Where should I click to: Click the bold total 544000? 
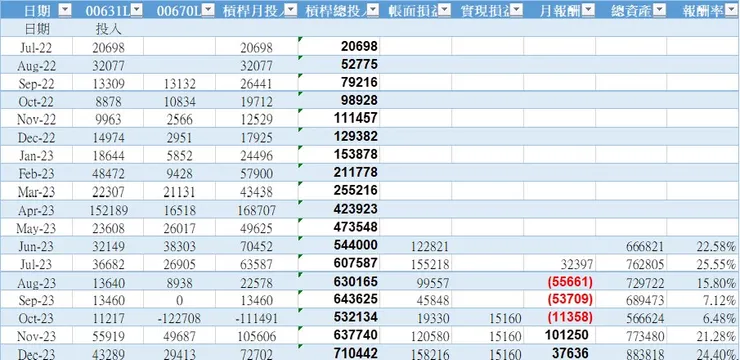(x=339, y=244)
